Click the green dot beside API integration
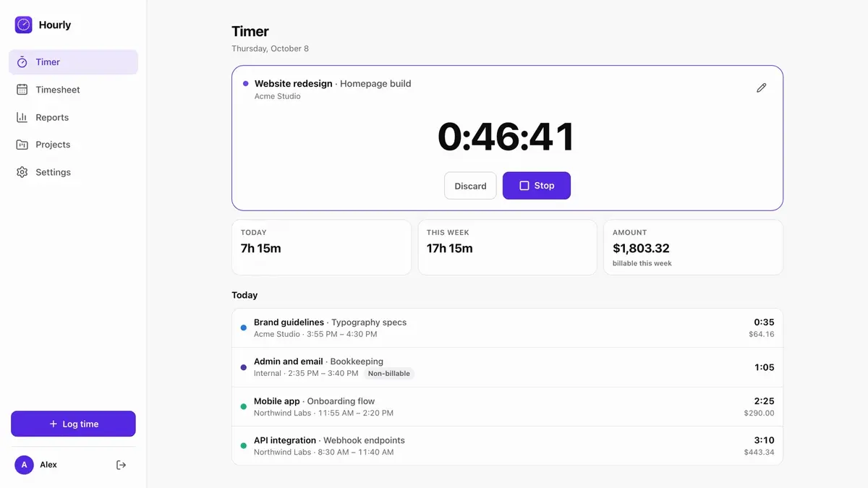868x488 pixels. [244, 445]
